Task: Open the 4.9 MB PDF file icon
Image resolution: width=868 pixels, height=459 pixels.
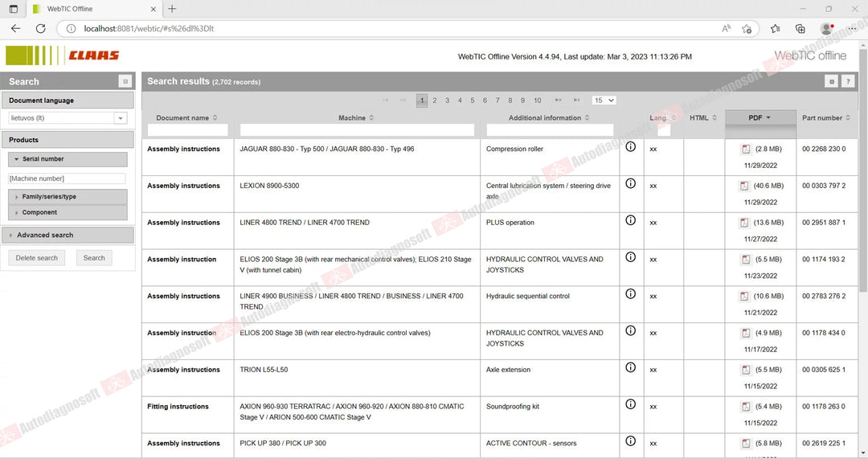Action: 746,334
